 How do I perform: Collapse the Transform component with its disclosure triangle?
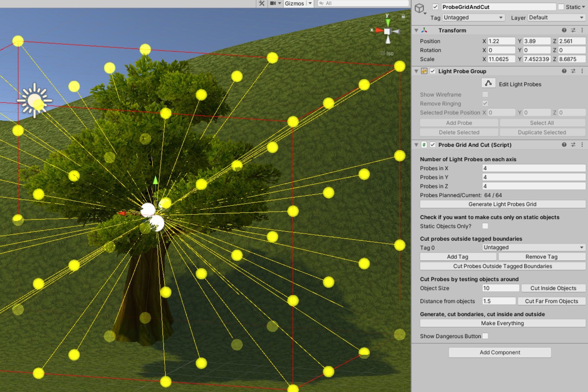click(416, 30)
